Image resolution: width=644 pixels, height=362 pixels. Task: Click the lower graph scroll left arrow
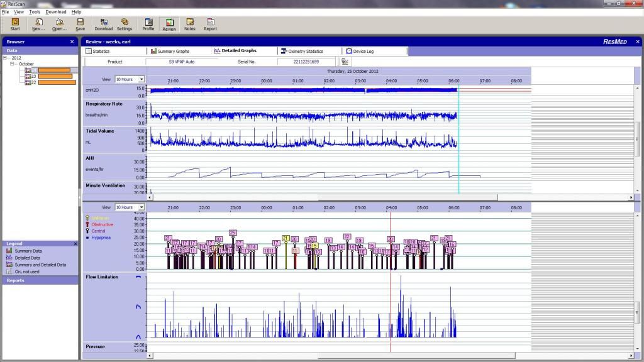[150, 356]
